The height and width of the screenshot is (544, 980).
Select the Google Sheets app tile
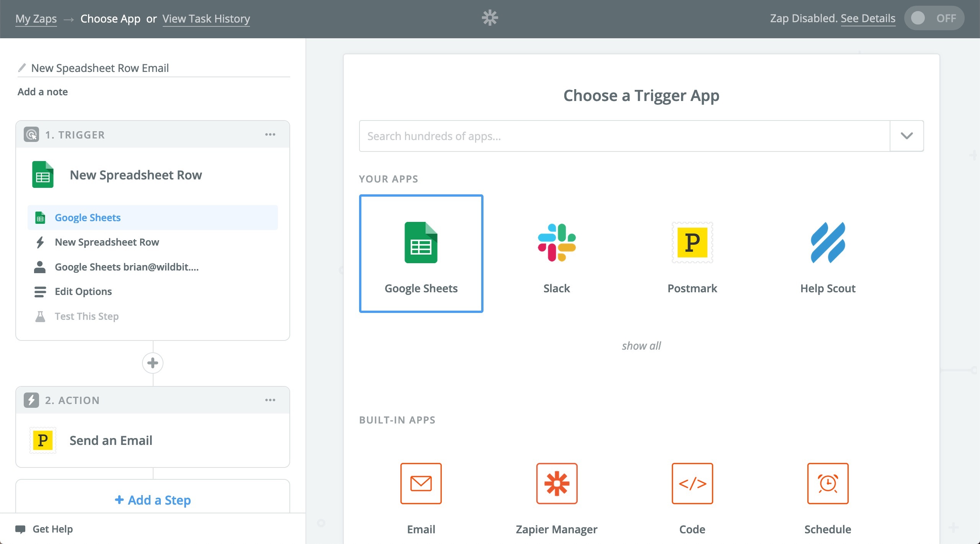pyautogui.click(x=421, y=254)
